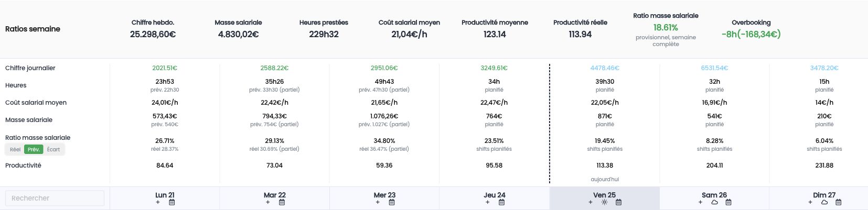Click the plus icon under Ven 25
This screenshot has width=868, height=210.
[591, 202]
